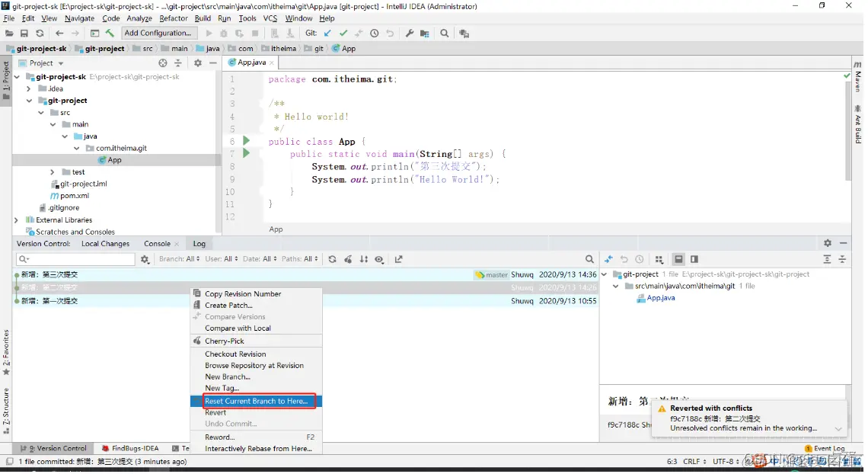This screenshot has width=868, height=474.
Task: Select Reset Current Branch to Here
Action: pyautogui.click(x=256, y=401)
